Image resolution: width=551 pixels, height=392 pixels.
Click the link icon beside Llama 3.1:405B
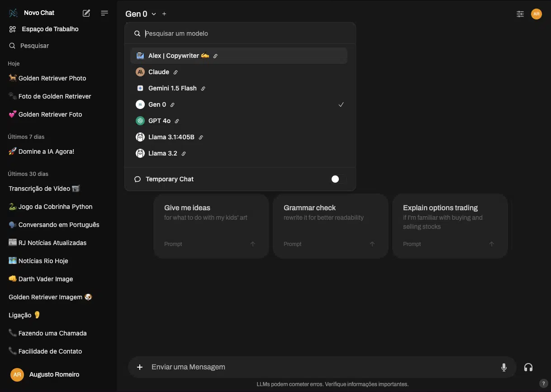click(201, 137)
